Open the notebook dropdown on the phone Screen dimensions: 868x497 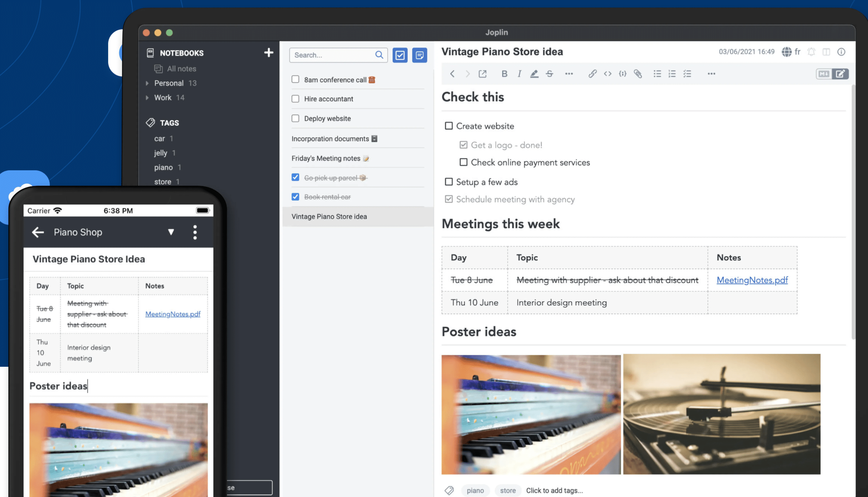(171, 232)
